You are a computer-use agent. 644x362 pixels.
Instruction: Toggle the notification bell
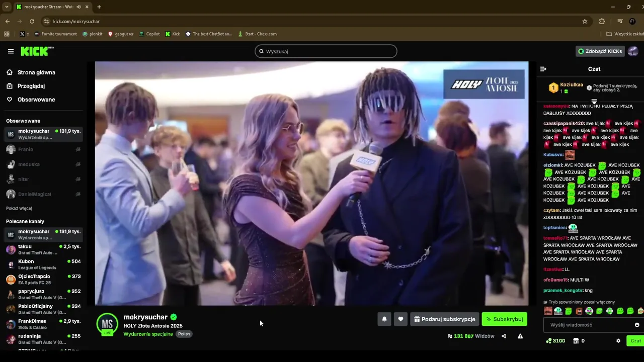(x=384, y=319)
